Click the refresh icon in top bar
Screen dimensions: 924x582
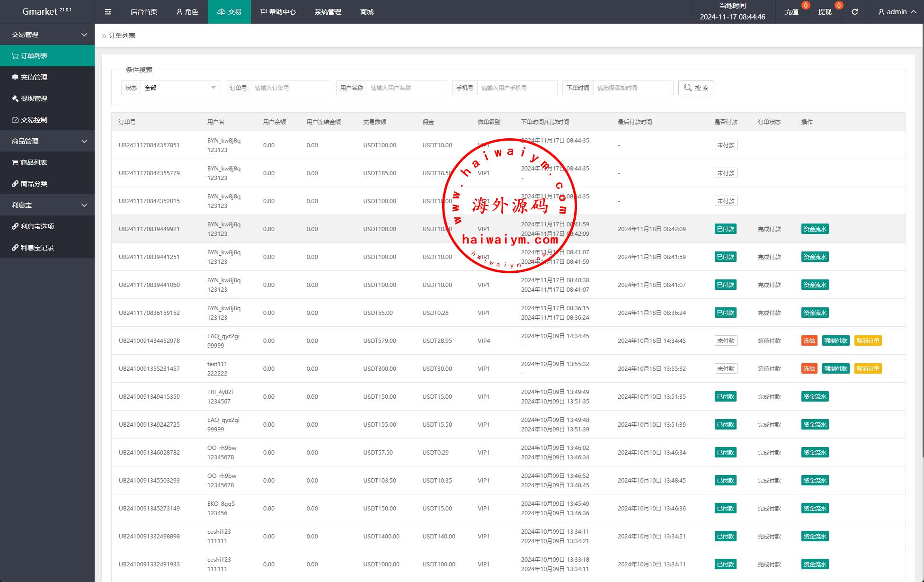tap(854, 12)
